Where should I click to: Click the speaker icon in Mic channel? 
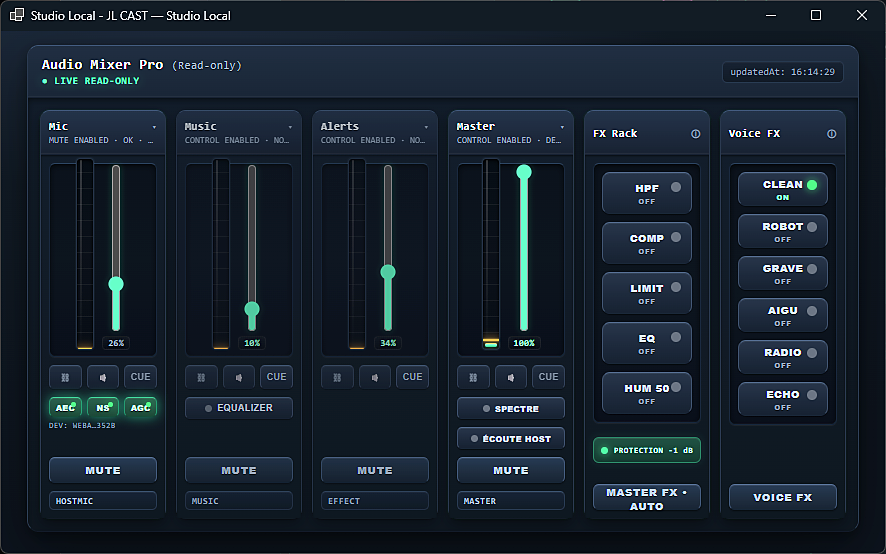click(x=103, y=377)
